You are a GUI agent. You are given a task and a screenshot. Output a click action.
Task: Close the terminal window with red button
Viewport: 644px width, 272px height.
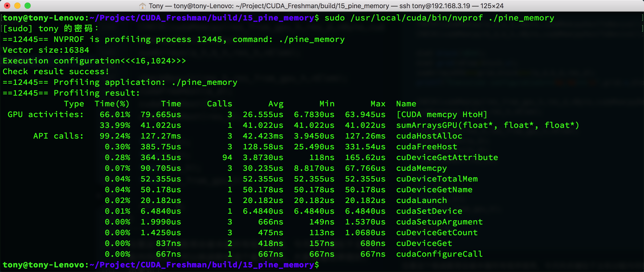pos(7,6)
